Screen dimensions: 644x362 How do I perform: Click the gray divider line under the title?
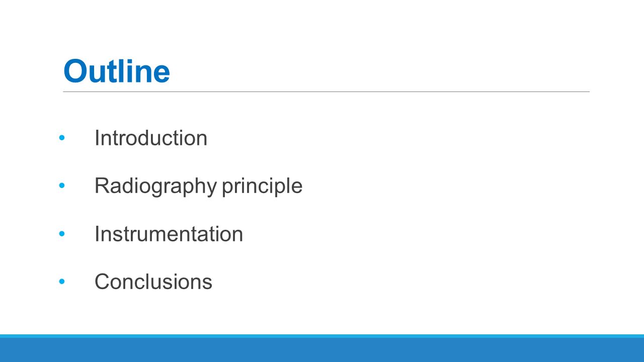(326, 92)
